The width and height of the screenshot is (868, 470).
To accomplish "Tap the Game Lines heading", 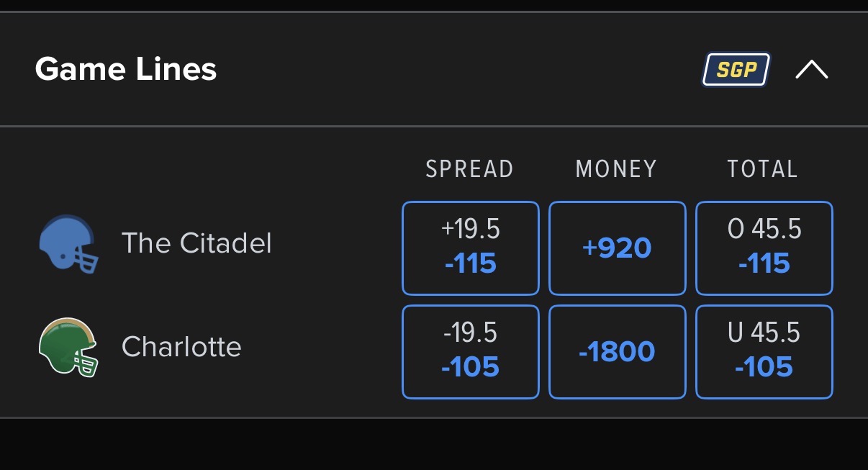I will pos(126,69).
